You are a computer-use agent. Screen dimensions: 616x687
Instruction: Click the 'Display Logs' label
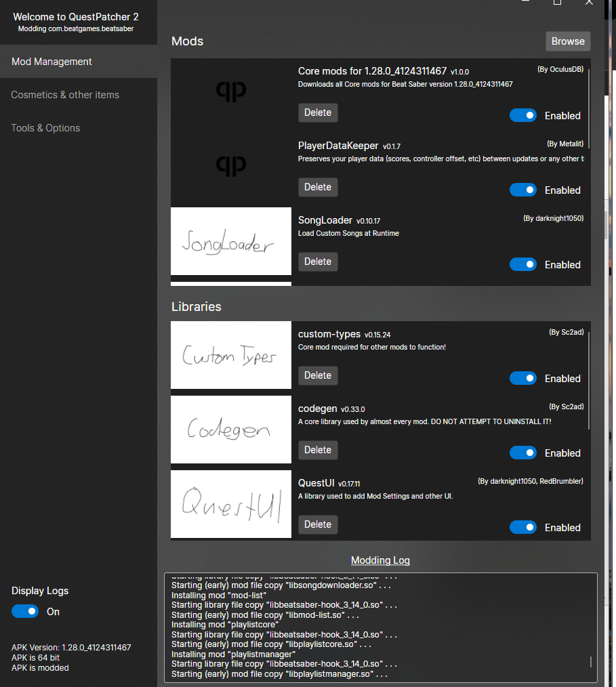pos(40,591)
